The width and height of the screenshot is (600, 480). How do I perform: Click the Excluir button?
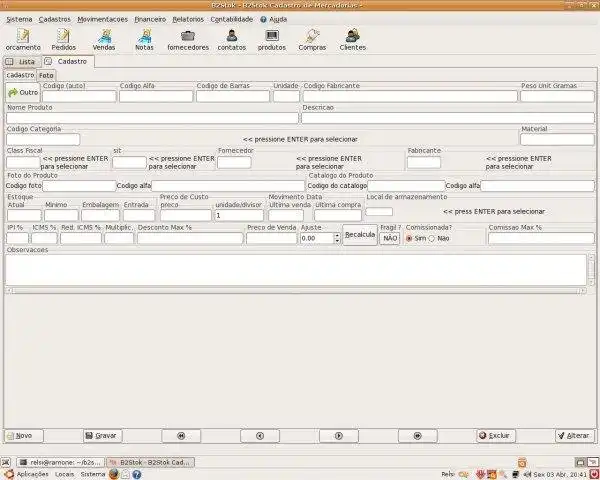(x=496, y=436)
